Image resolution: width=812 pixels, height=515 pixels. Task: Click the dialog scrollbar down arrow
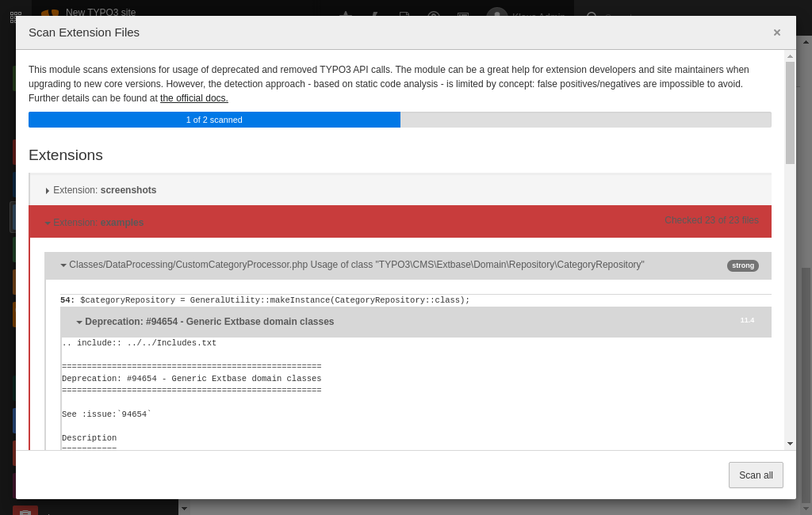coord(790,444)
